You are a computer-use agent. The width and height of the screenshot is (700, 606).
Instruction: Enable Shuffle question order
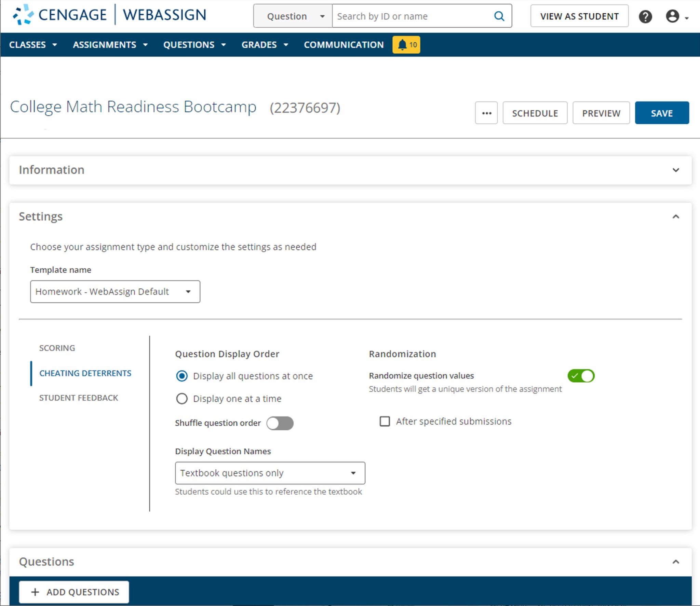280,423
